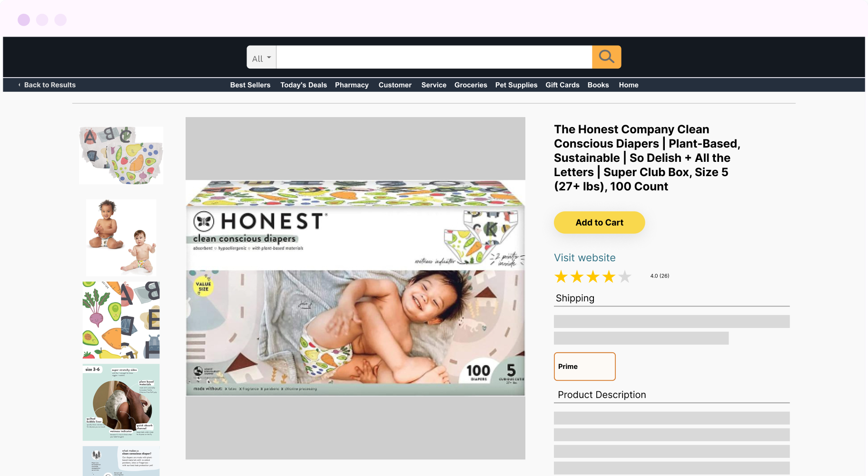View the size 3-6 diaper features thumbnail
This screenshot has height=476, width=868.
point(121,402)
